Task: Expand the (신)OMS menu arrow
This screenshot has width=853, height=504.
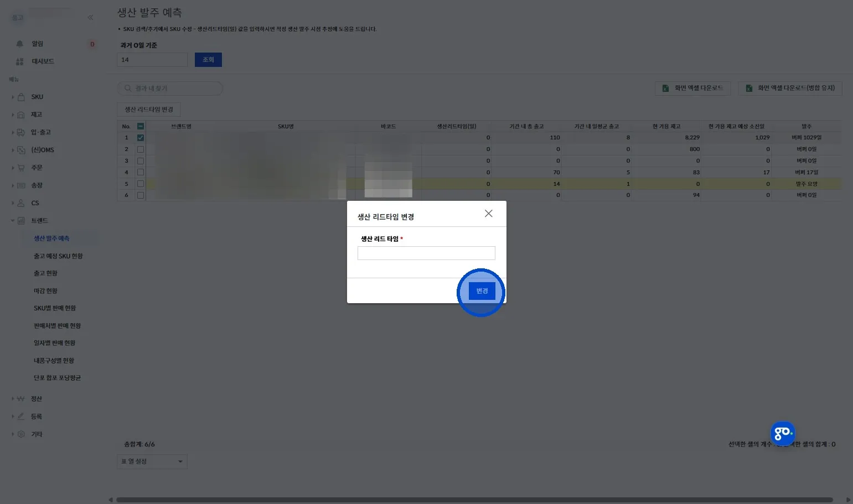Action: click(x=13, y=150)
